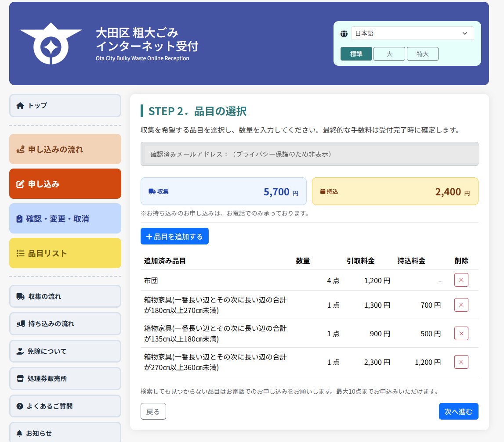The width and height of the screenshot is (504, 442).
Task: Delete the 135cm以上180cm未満 furniture row
Action: tap(461, 333)
